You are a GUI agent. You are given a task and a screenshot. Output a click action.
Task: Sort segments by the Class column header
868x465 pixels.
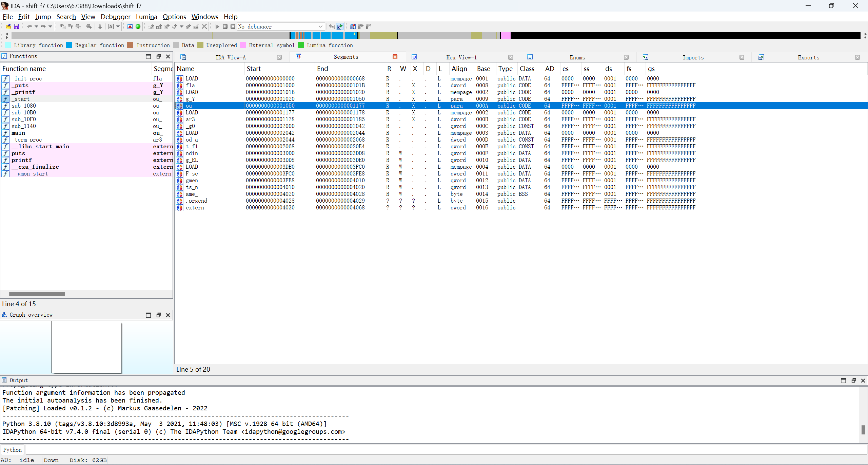coord(530,69)
